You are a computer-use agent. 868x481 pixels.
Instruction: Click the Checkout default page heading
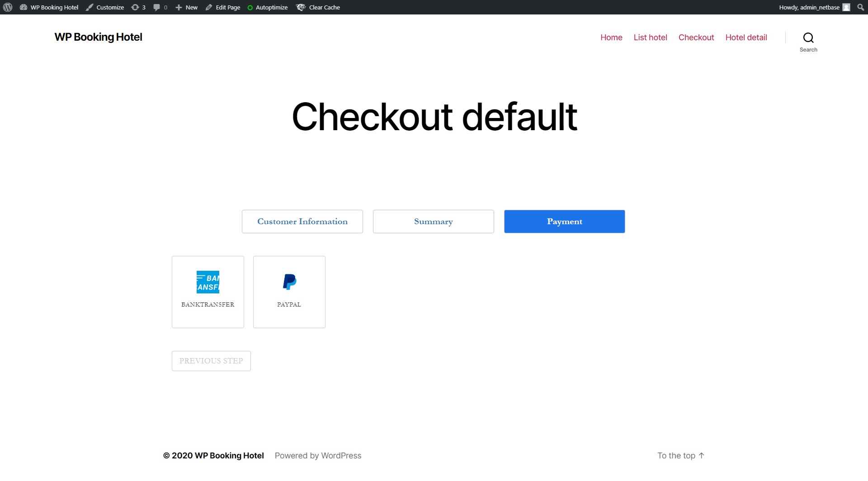pos(434,117)
